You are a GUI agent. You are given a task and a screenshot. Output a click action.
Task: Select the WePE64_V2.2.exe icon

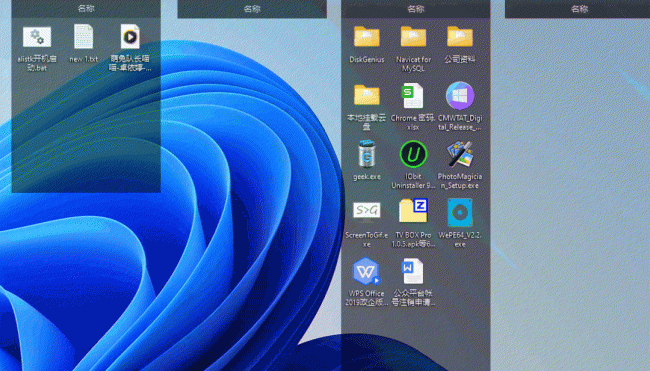[x=460, y=212]
